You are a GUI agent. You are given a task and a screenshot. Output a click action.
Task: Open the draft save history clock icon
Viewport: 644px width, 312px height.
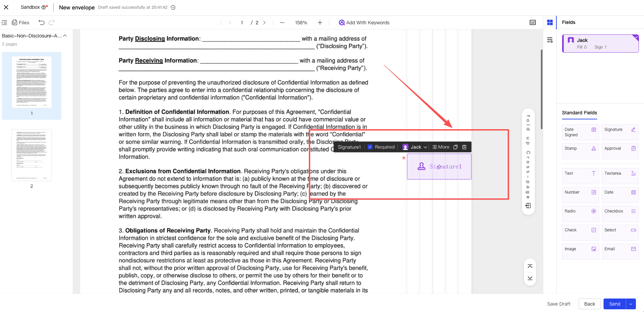pyautogui.click(x=173, y=7)
